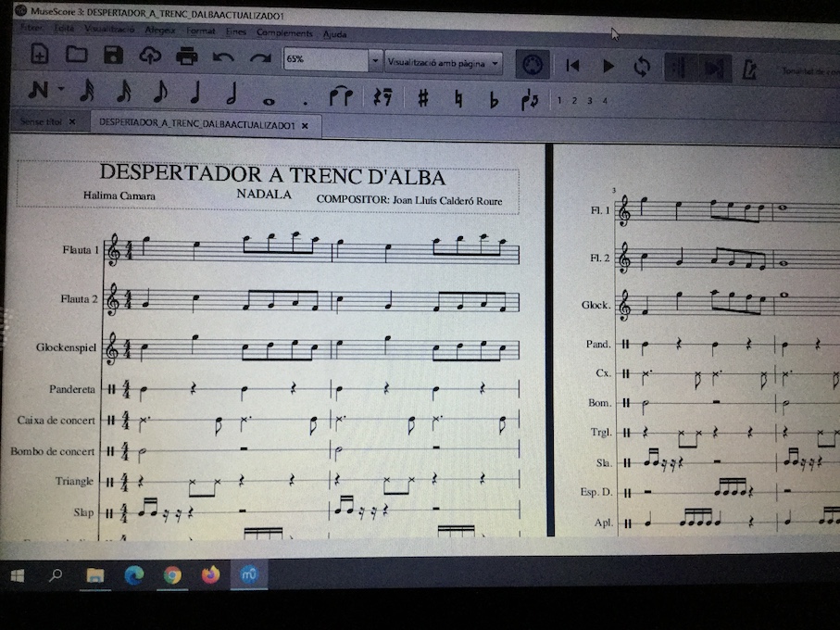Screen dimensions: 840x630
Task: Insert a rest with the rest icon
Action: click(382, 97)
